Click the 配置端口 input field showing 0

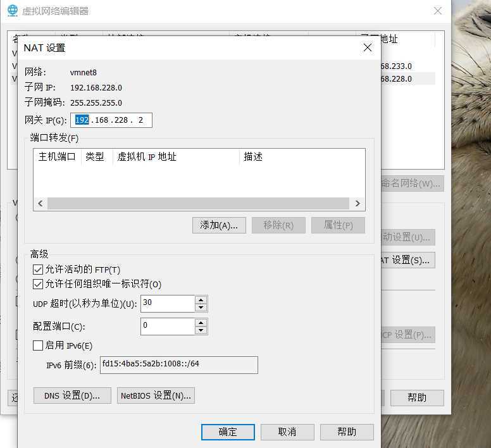168,327
